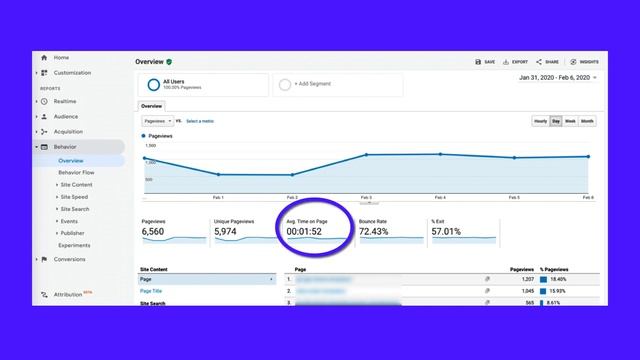The height and width of the screenshot is (360, 640).
Task: Click the blue bar swatch beside 18.40%
Action: click(543, 280)
